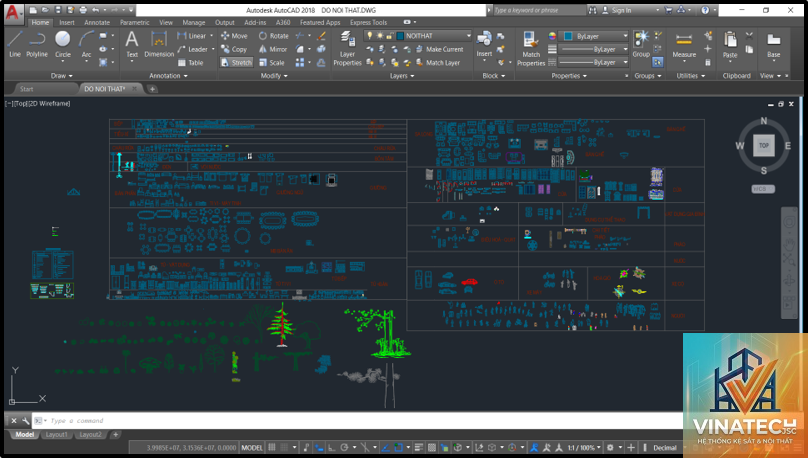Click the Mirror command
Screen dimensions: 808x458
tap(273, 49)
